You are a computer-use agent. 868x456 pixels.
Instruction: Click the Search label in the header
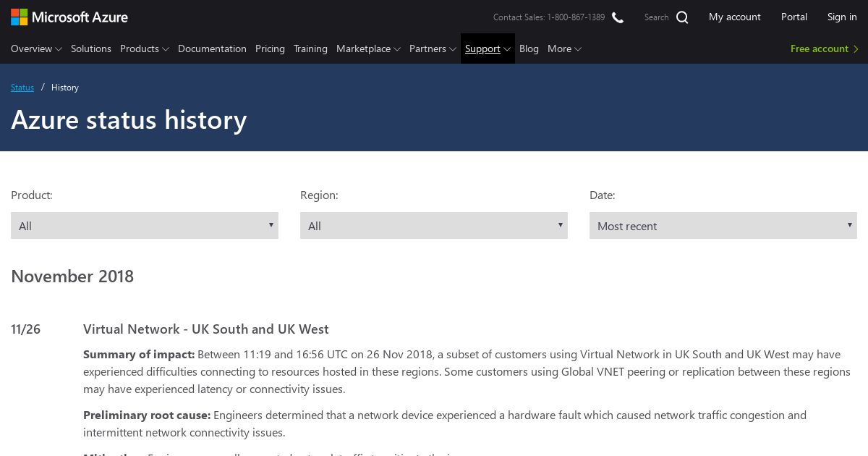pos(657,17)
